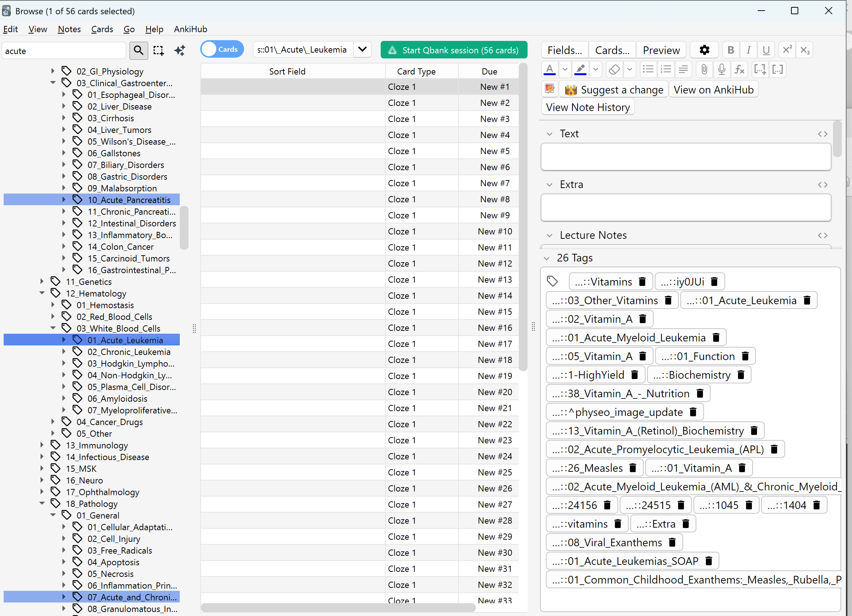Image resolution: width=852 pixels, height=616 pixels.
Task: Toggle bold text formatting
Action: click(x=731, y=50)
